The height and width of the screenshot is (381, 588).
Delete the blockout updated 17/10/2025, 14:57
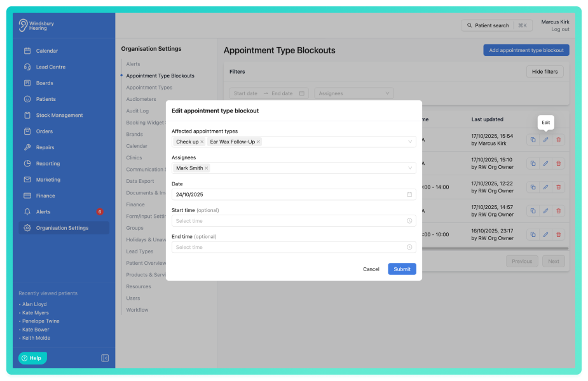pos(558,211)
